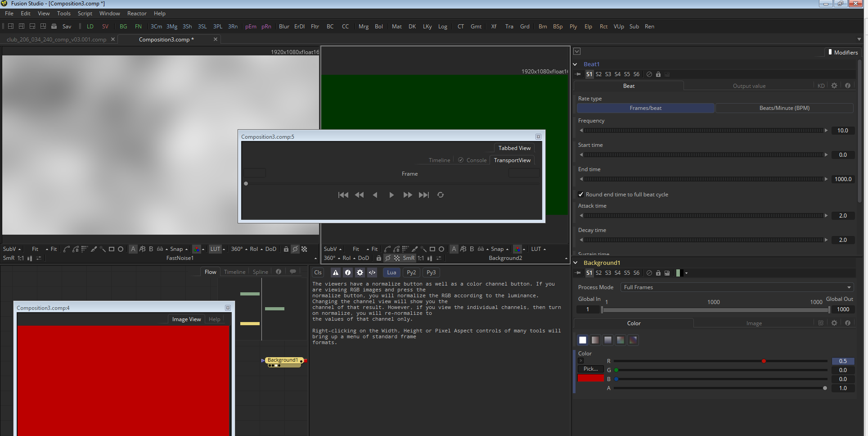This screenshot has height=436, width=868.
Task: Click the play forward button in TransportView
Action: click(x=391, y=195)
